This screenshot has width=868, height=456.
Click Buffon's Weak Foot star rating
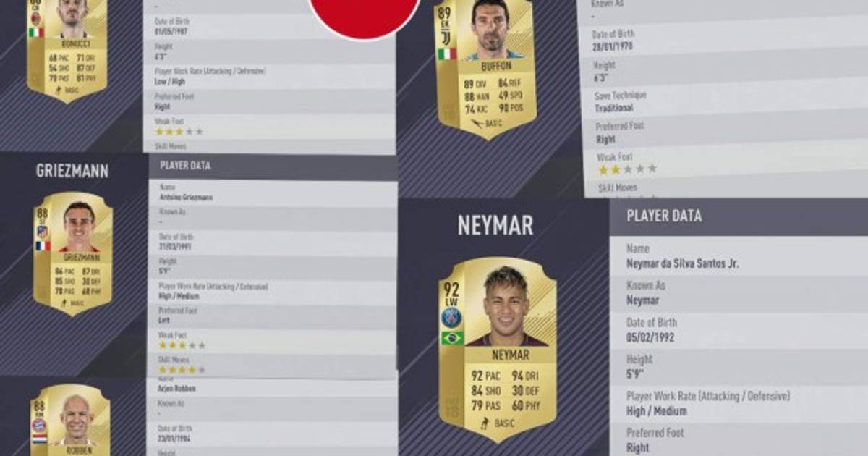[x=628, y=169]
